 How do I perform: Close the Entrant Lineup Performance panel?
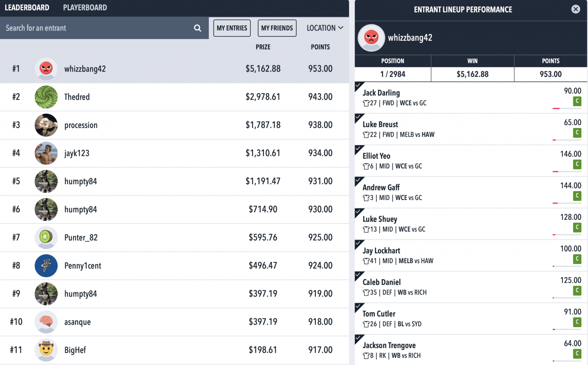click(x=576, y=9)
